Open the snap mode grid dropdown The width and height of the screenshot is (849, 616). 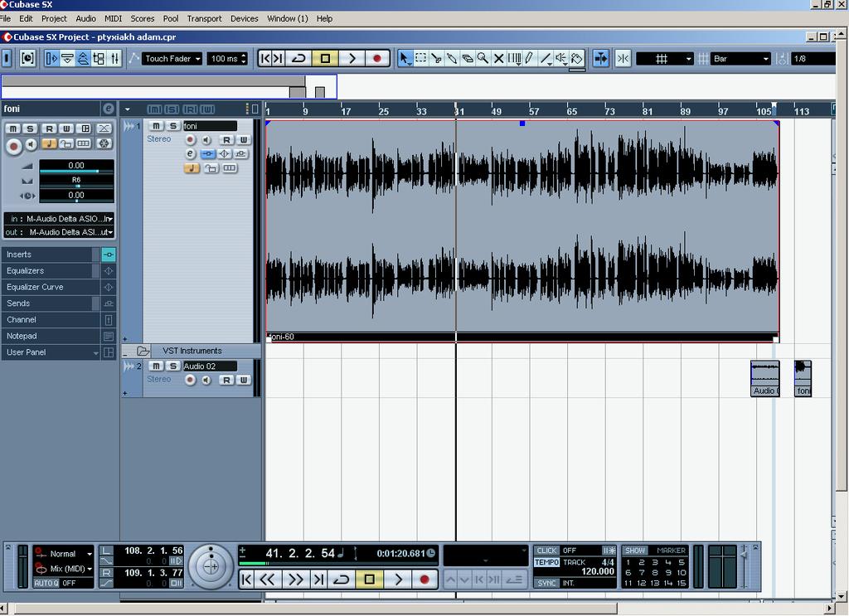[664, 59]
